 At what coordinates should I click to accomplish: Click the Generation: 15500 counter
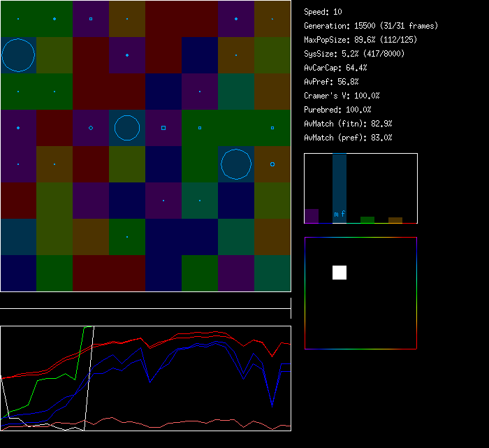click(371, 26)
